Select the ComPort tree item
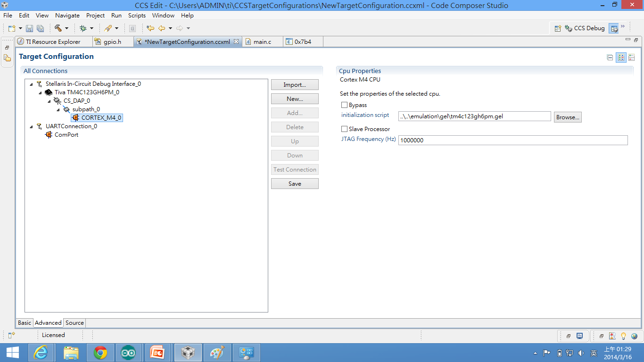The image size is (644, 362). 62,135
